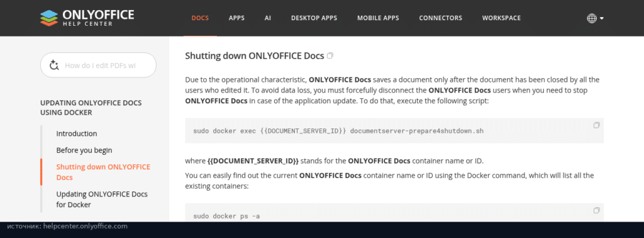Open the APPS menu item

pyautogui.click(x=236, y=18)
